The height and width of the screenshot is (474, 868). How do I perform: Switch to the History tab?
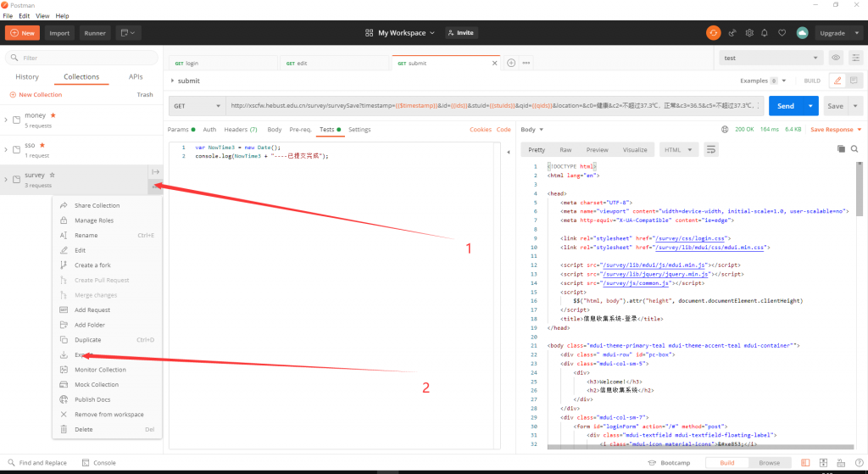coord(27,77)
